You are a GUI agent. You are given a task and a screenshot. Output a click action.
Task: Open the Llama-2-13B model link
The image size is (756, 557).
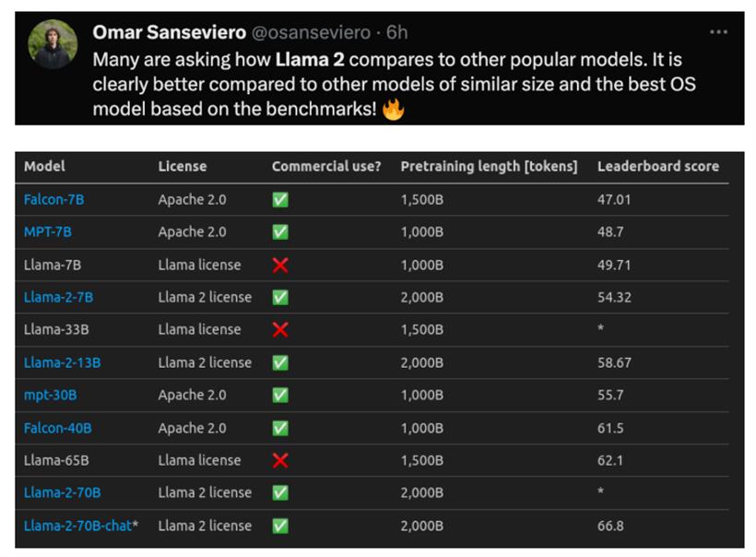62,362
